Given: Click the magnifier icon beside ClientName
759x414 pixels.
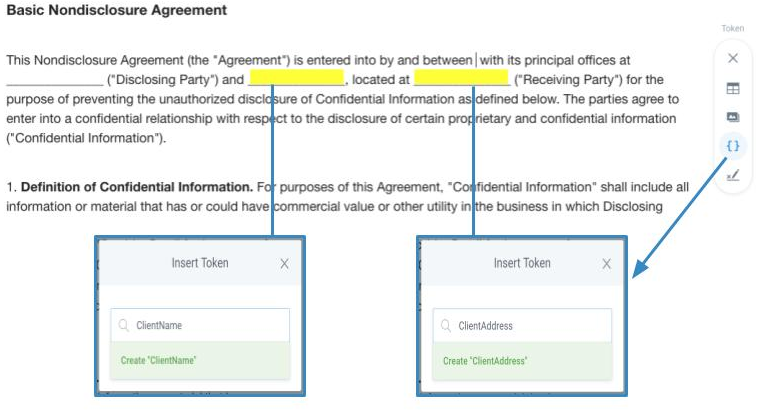Looking at the screenshot, I should 123,325.
